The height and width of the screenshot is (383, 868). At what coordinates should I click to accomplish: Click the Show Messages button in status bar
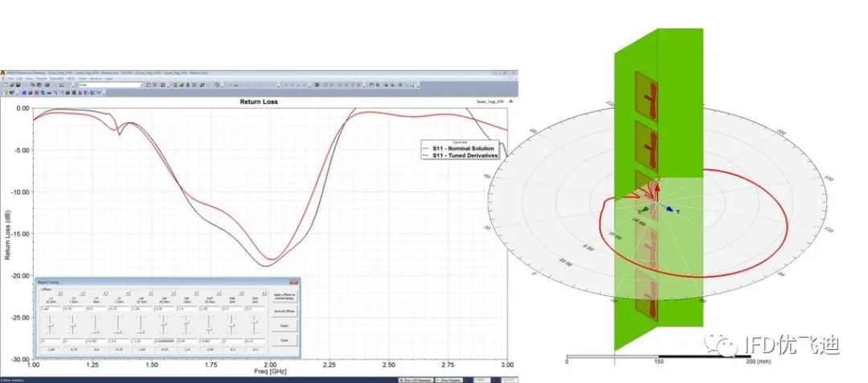416,381
